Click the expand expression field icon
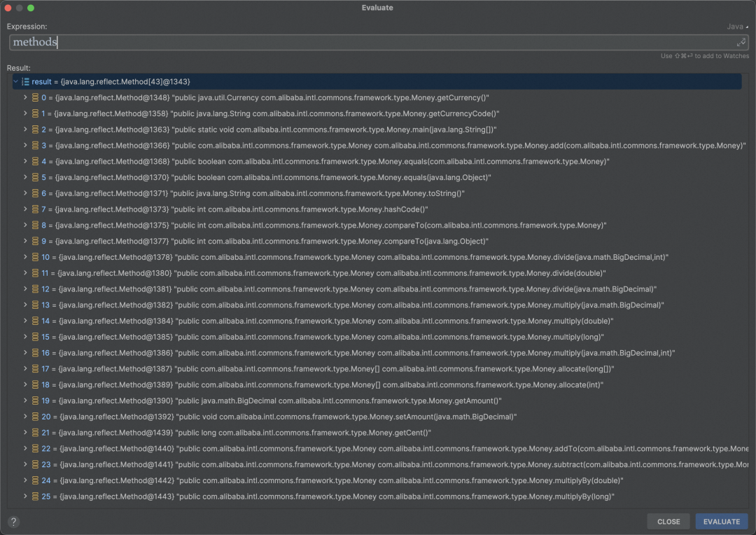 (741, 43)
